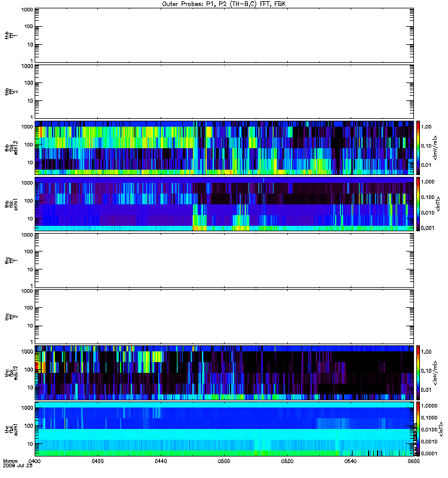Click the '2009 Jul 25' date label
Viewport: 448px width, 478px height.
pos(18,465)
